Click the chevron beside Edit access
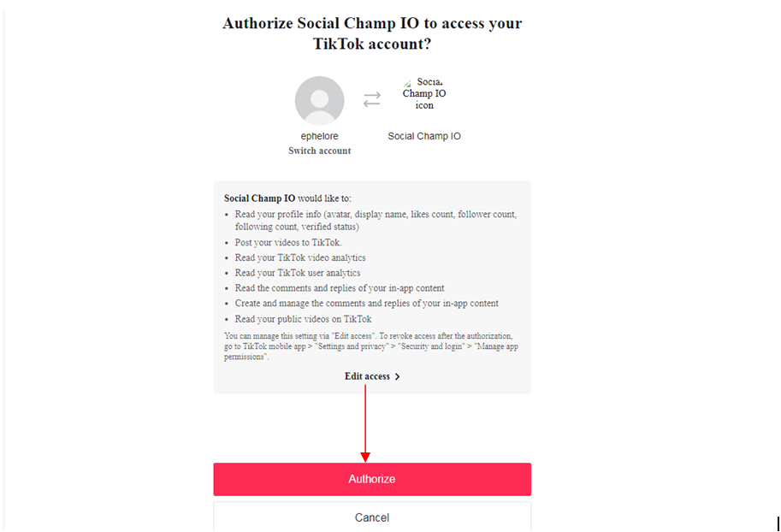 pos(397,377)
